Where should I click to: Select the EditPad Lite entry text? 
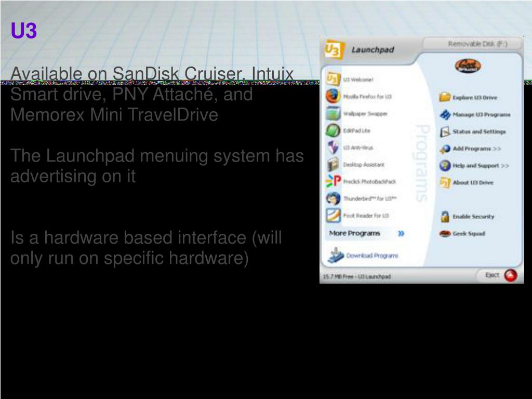coord(356,130)
